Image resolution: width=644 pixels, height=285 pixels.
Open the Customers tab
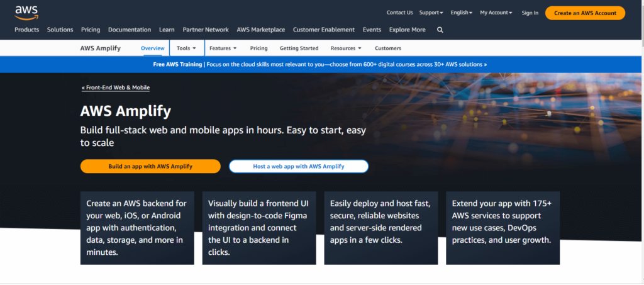pyautogui.click(x=387, y=48)
